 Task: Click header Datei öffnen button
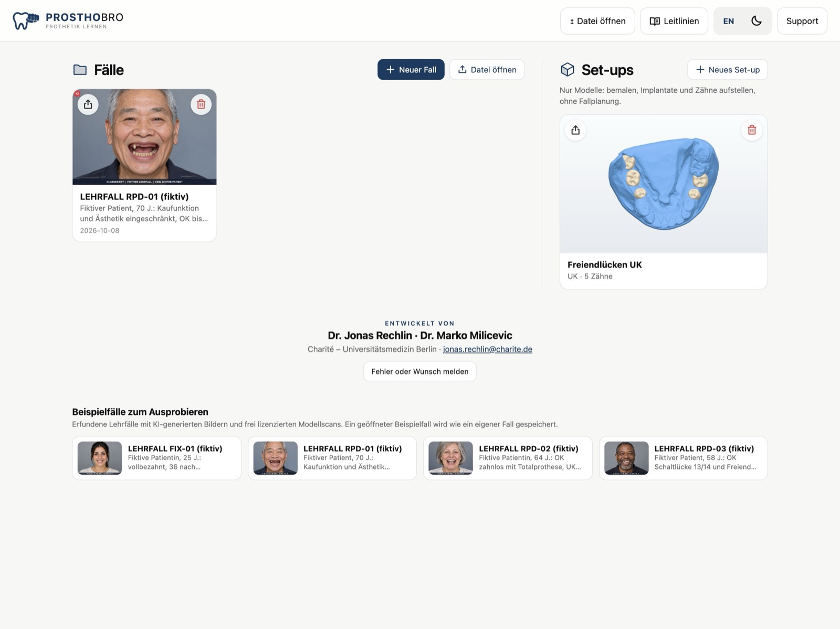(597, 21)
